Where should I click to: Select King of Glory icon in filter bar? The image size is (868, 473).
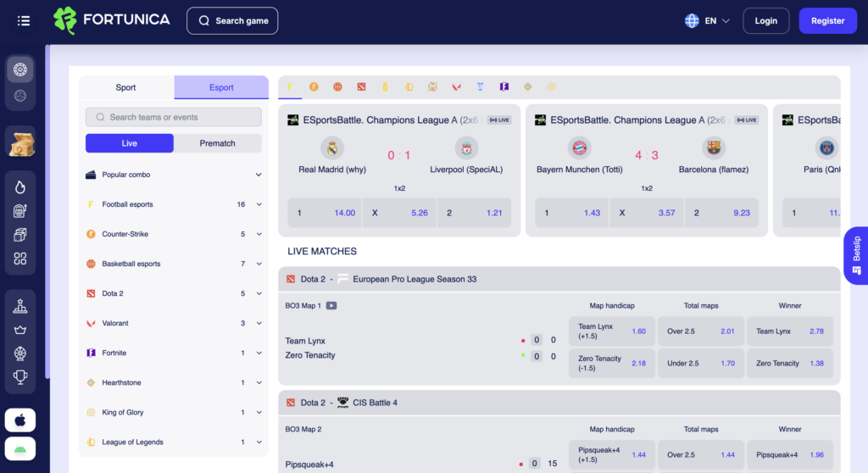[552, 87]
